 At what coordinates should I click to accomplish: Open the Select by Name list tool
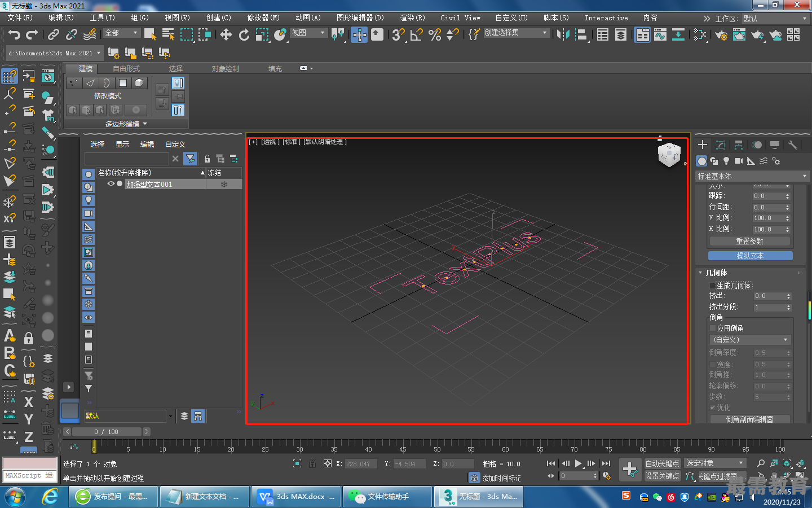click(x=168, y=34)
